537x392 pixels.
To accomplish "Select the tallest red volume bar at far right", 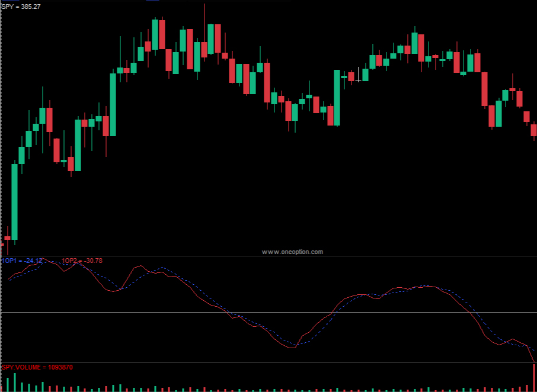I will tap(534, 378).
